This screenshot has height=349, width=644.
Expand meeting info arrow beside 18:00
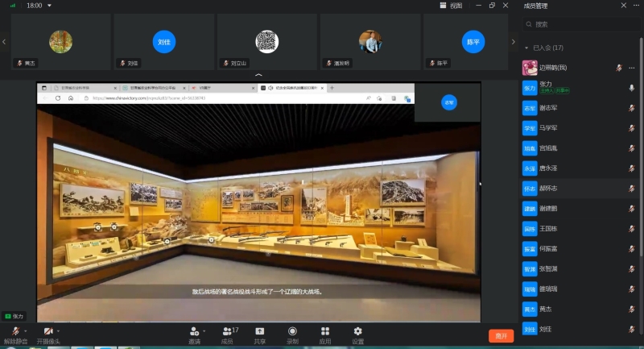(49, 6)
